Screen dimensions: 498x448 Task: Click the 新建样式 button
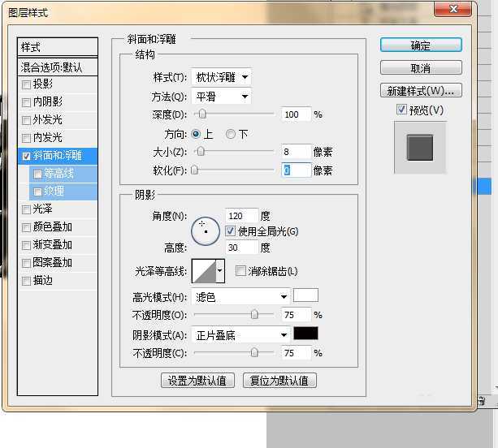421,91
